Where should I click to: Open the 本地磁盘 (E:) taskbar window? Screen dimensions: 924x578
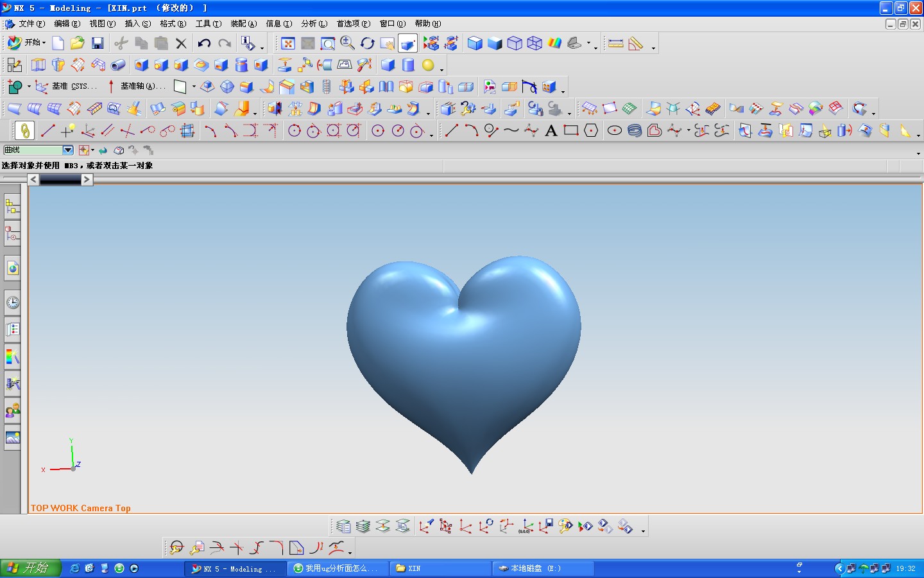(544, 568)
